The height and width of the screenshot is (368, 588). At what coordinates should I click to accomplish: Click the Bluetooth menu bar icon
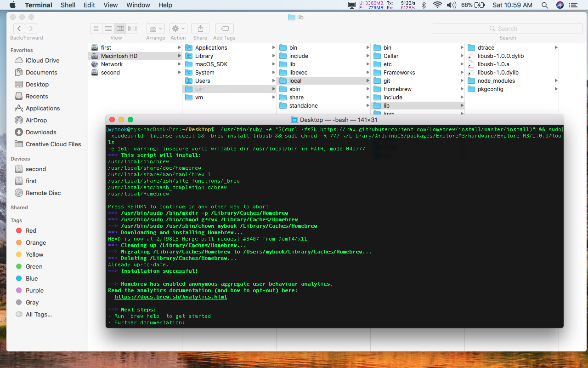[x=424, y=5]
